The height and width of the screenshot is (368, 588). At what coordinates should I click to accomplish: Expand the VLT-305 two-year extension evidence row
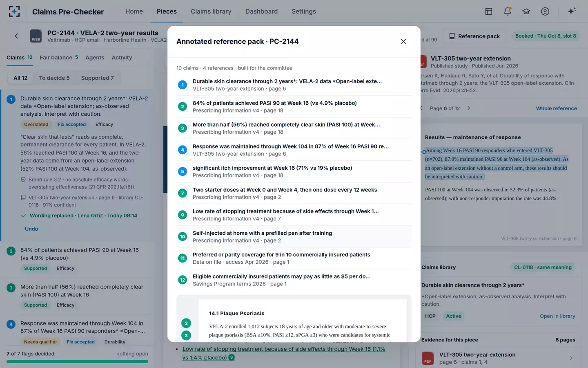pyautogui.click(x=498, y=358)
